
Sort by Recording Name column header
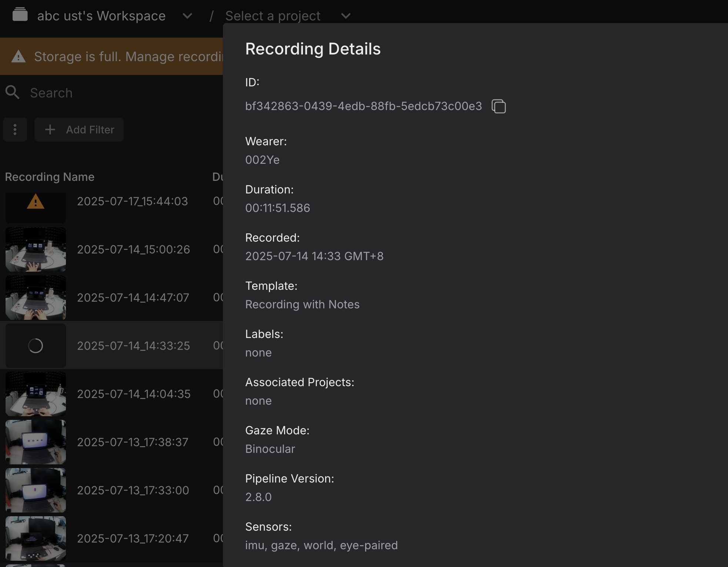click(x=50, y=177)
